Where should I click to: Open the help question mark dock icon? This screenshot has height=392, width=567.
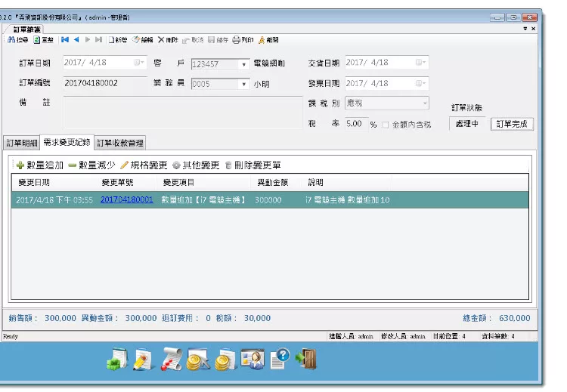(279, 360)
